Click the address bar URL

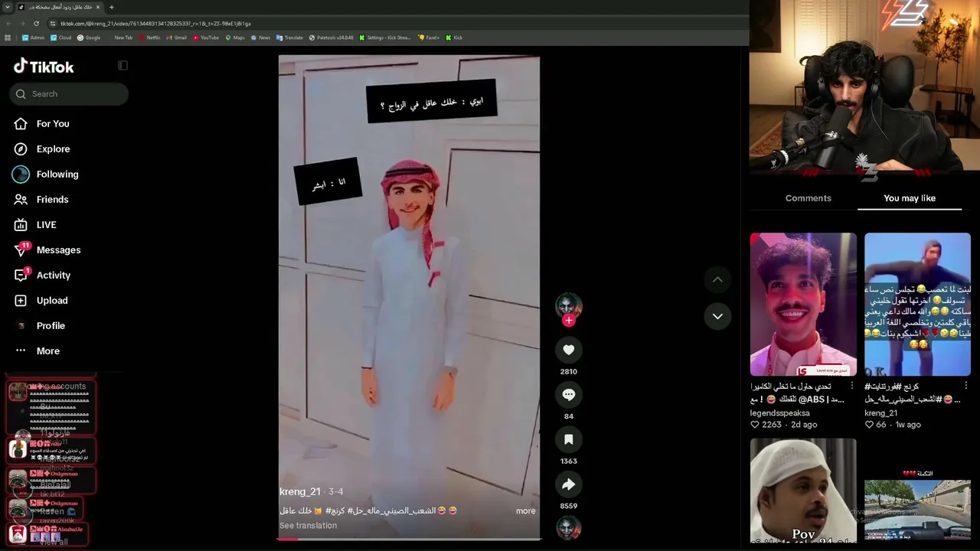point(155,24)
